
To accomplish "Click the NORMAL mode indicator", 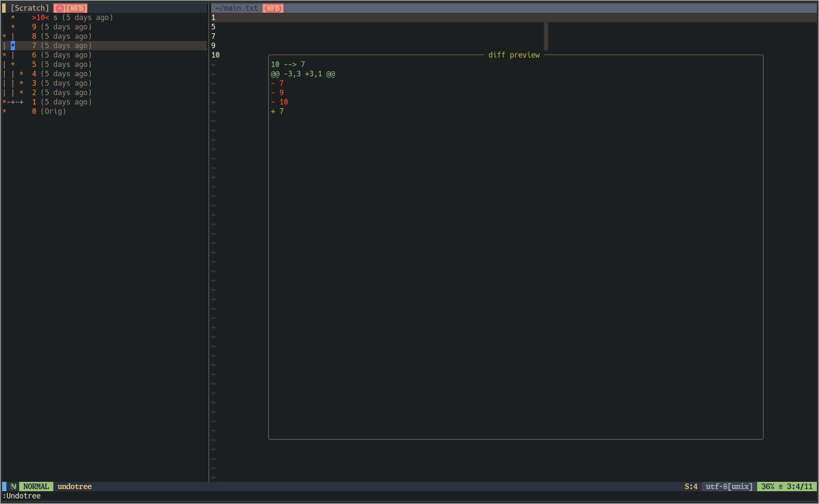I will (36, 487).
